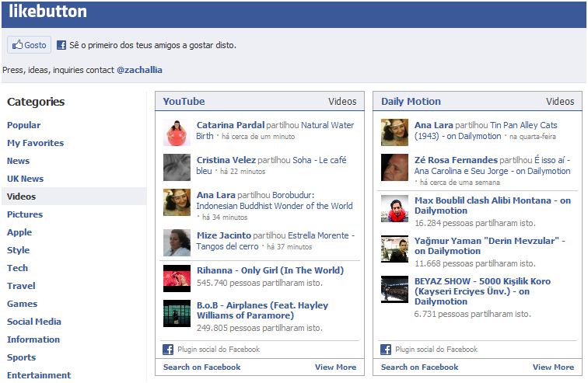Open Mize Jacinto's profile link
588x383 pixels.
(224, 235)
